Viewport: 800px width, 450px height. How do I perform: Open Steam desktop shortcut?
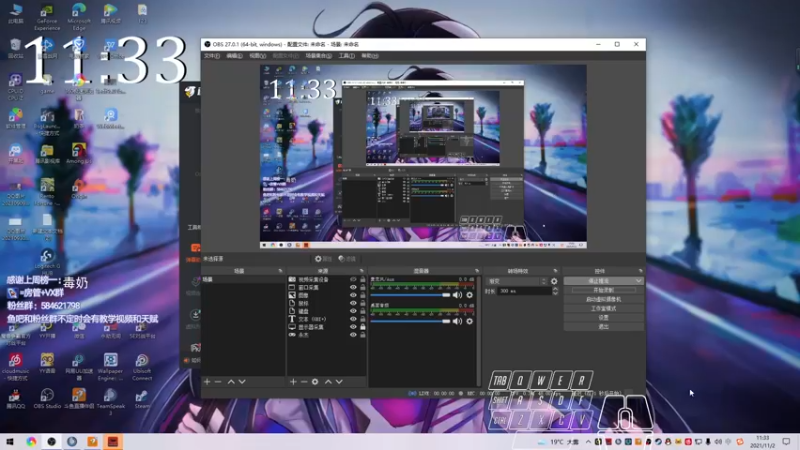tap(142, 398)
